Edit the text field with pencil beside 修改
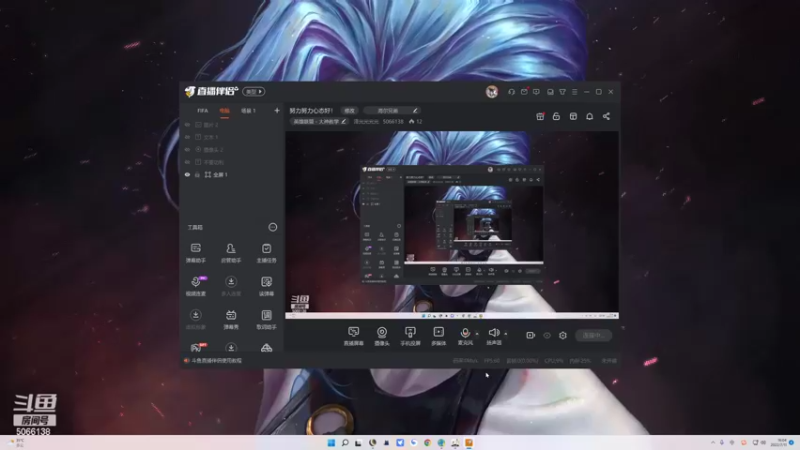This screenshot has width=800, height=450. coord(391,111)
